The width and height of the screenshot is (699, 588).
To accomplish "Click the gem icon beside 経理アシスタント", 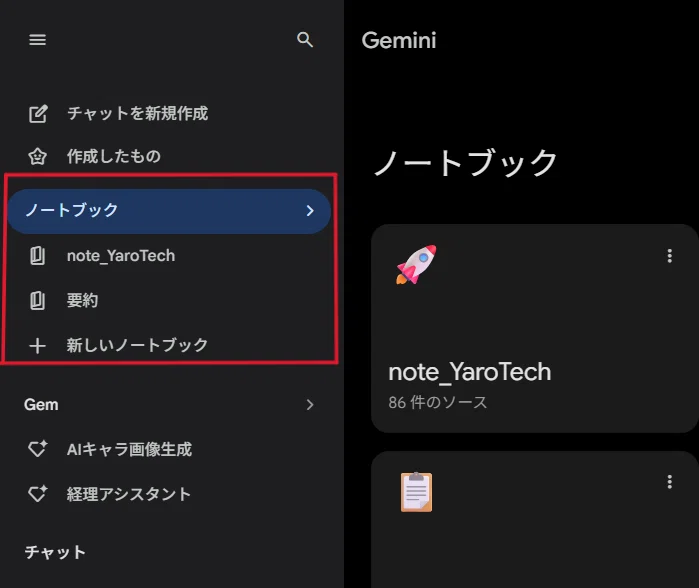I will [37, 493].
